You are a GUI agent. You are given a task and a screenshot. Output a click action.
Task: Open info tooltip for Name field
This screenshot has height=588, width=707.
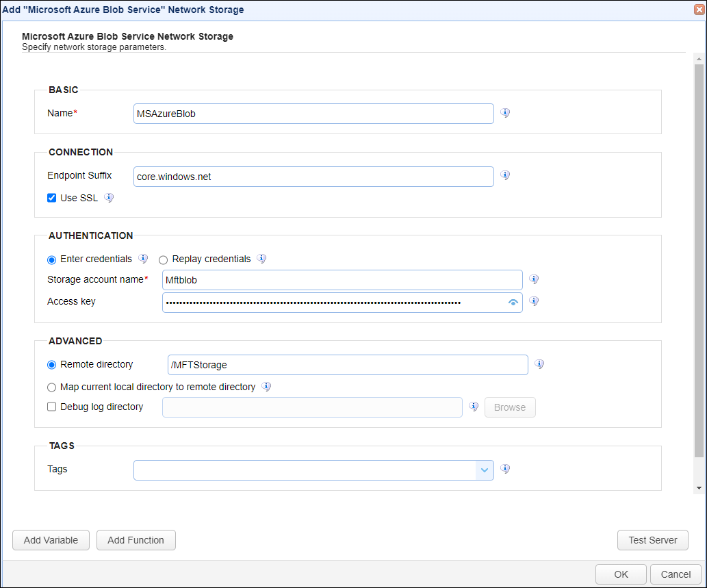(x=505, y=113)
